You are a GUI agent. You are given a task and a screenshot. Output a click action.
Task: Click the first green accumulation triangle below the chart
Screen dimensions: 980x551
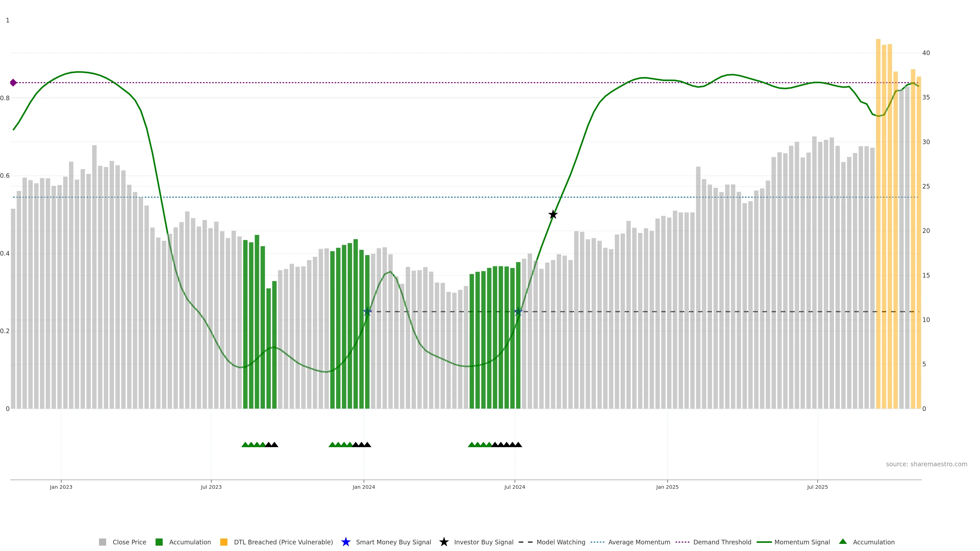245,445
